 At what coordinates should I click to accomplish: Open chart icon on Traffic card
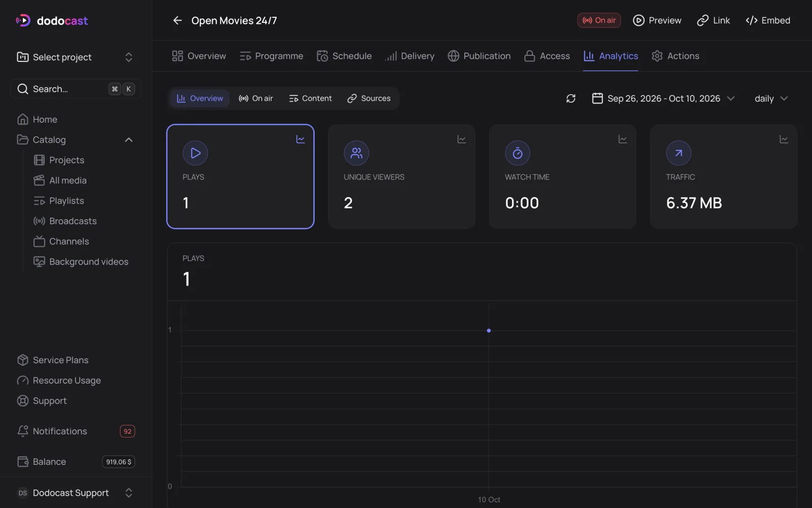click(784, 139)
